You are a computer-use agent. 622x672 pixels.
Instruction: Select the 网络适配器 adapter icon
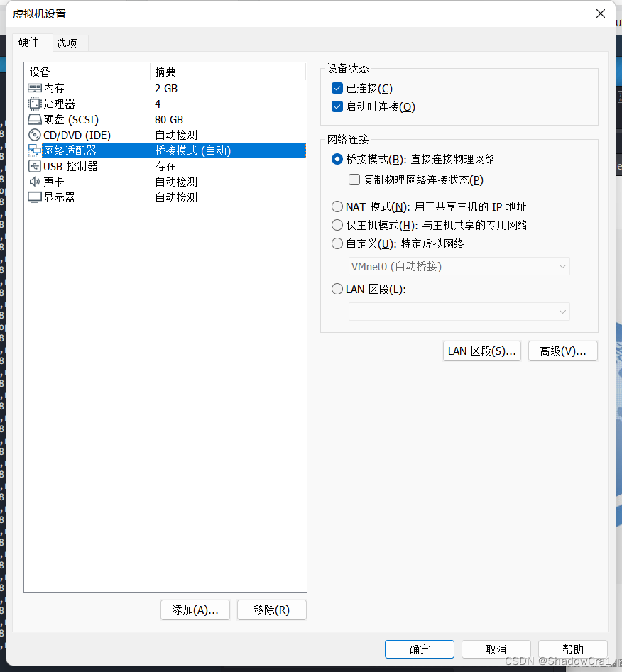click(x=34, y=150)
